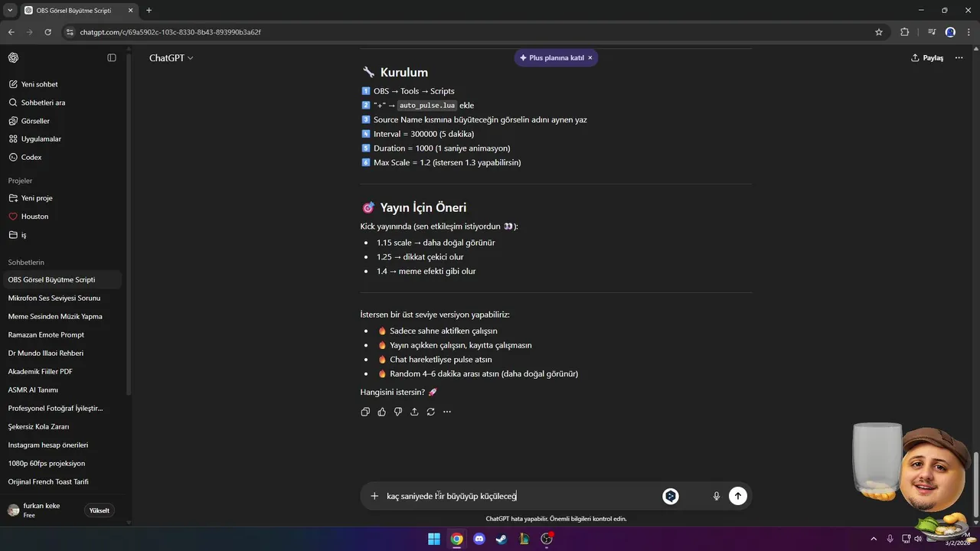Click the auto_pulse.lua code text

(x=427, y=106)
